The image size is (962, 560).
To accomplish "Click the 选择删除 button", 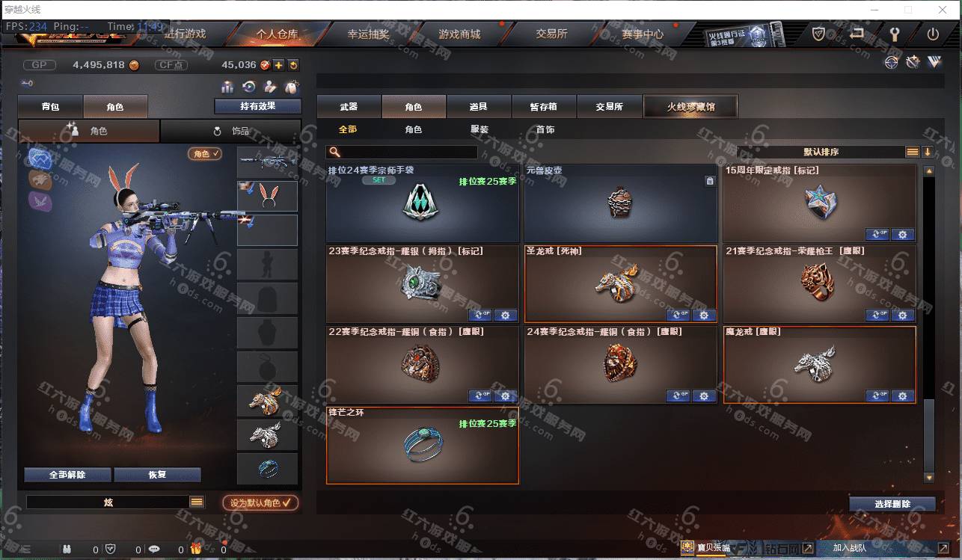I will point(892,504).
